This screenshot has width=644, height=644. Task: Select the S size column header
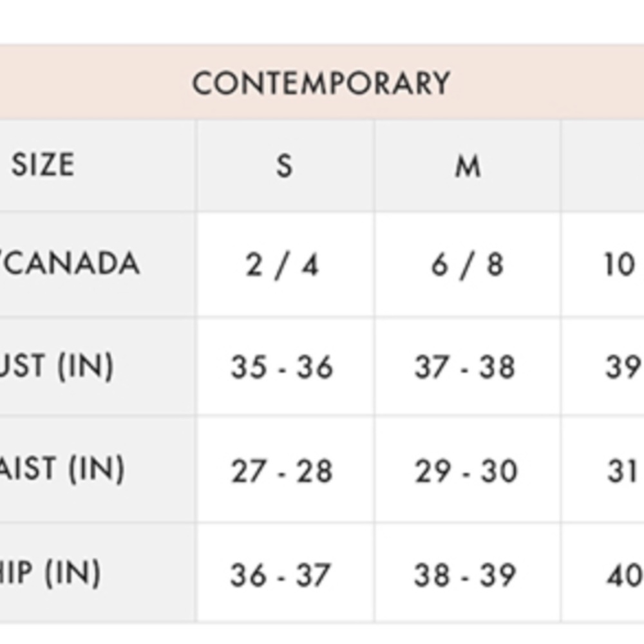click(x=285, y=166)
